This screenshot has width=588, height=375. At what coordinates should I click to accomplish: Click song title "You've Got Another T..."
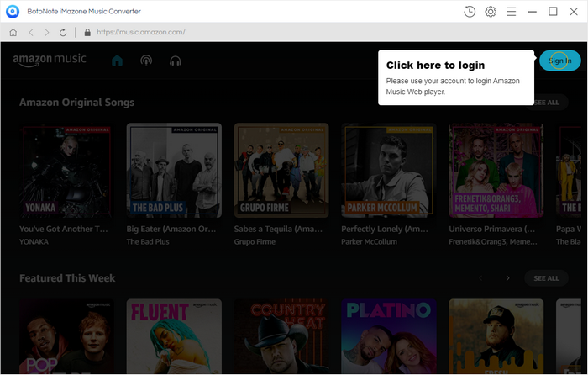tap(63, 229)
